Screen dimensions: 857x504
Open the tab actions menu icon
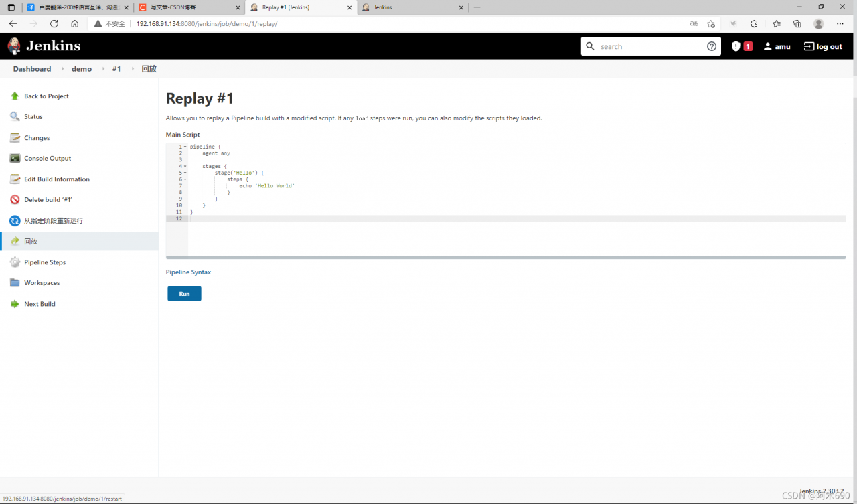coord(11,7)
